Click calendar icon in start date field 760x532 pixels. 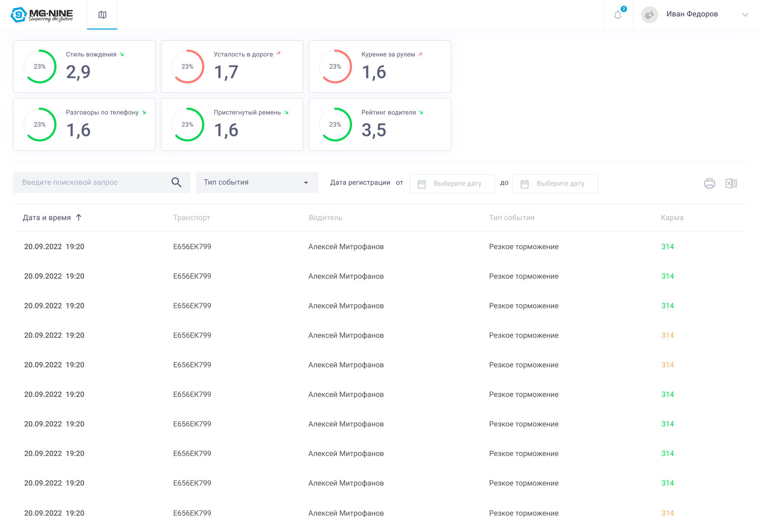[422, 184]
